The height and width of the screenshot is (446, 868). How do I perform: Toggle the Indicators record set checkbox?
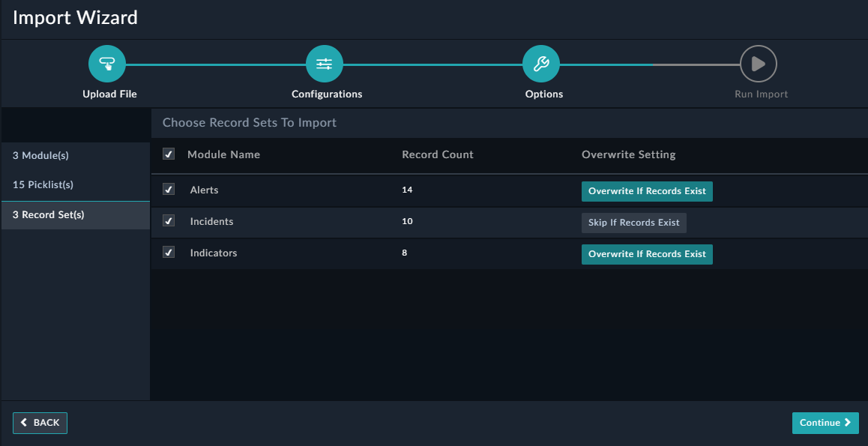[x=169, y=252]
